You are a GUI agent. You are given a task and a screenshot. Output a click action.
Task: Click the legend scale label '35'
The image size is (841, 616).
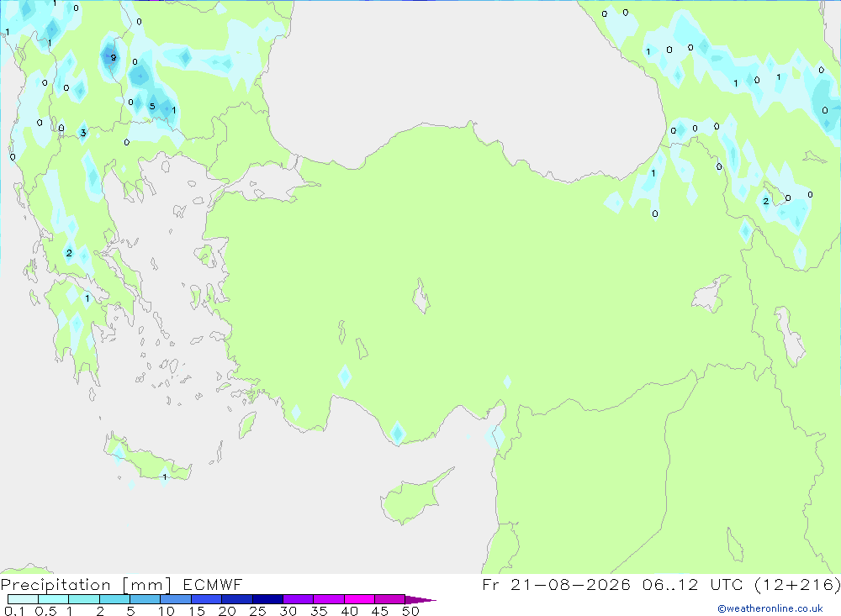click(319, 611)
